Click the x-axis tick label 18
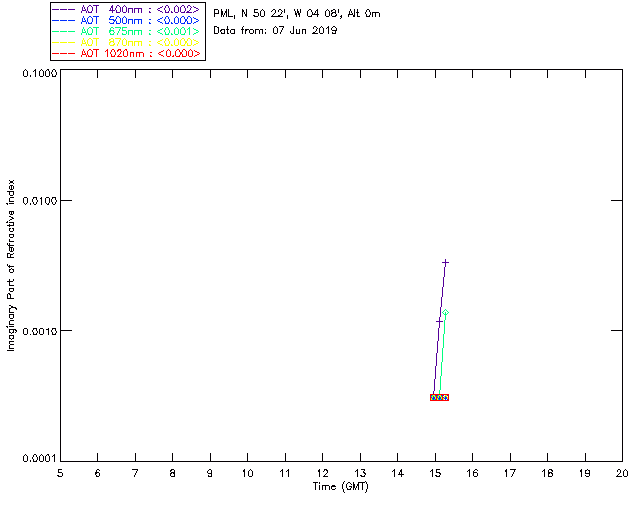 click(x=547, y=473)
